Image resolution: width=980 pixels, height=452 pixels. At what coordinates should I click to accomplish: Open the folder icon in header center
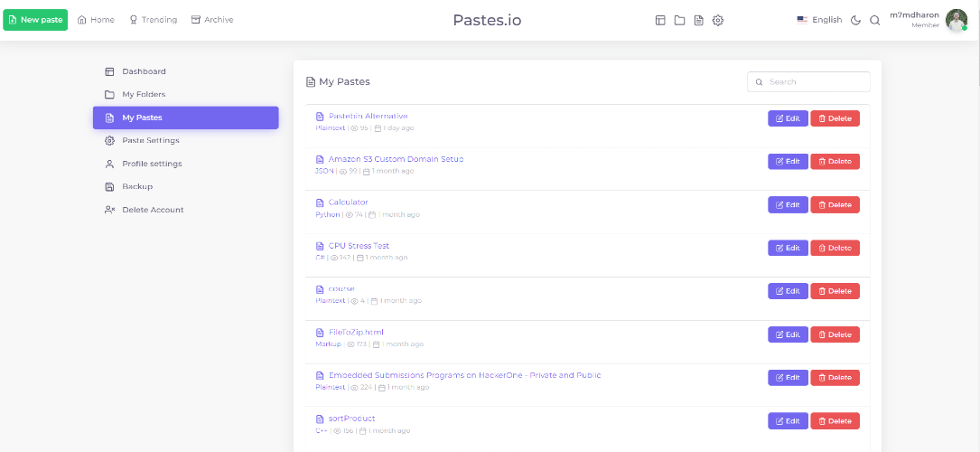679,20
